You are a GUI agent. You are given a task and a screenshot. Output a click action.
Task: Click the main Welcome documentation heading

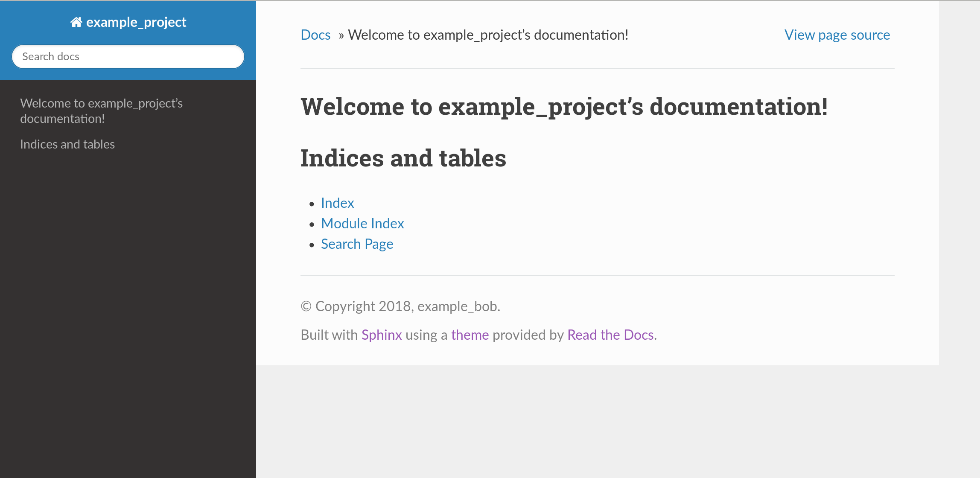564,107
